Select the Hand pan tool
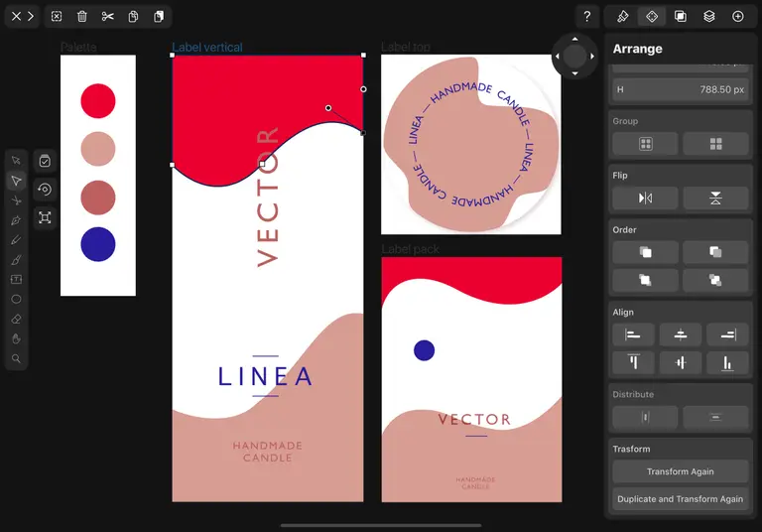762x532 pixels. point(16,338)
